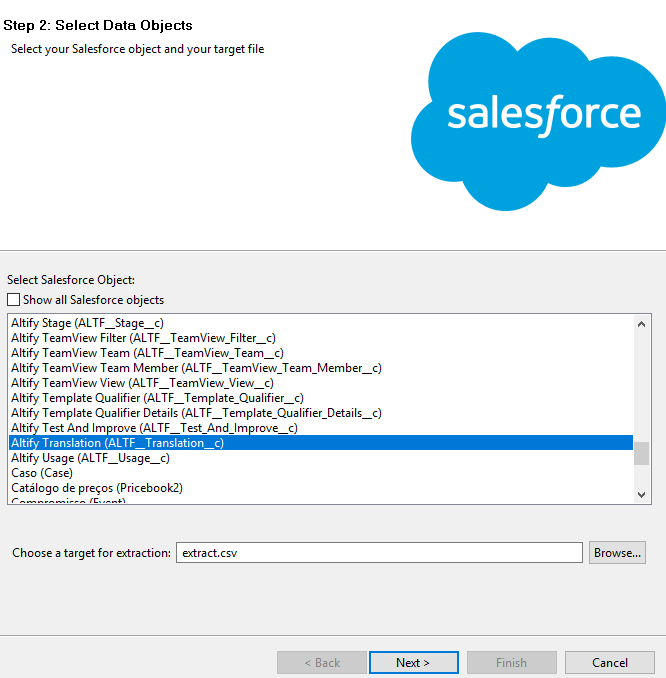Screen dimensions: 666x678
Task: Cancel the export wizard
Action: 610,662
